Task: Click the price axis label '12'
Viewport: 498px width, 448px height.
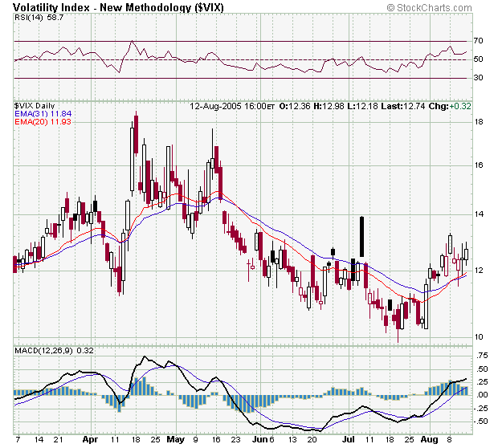Action: 479,271
